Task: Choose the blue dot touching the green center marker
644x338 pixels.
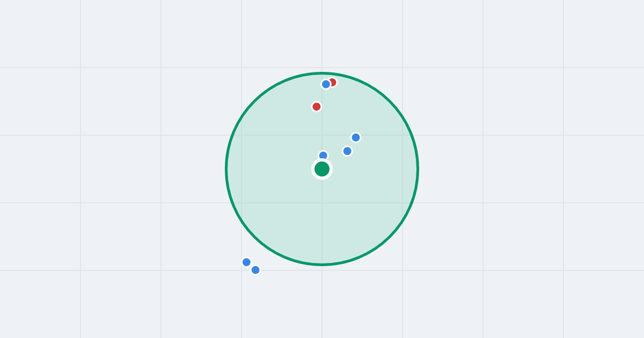Action: coord(323,156)
